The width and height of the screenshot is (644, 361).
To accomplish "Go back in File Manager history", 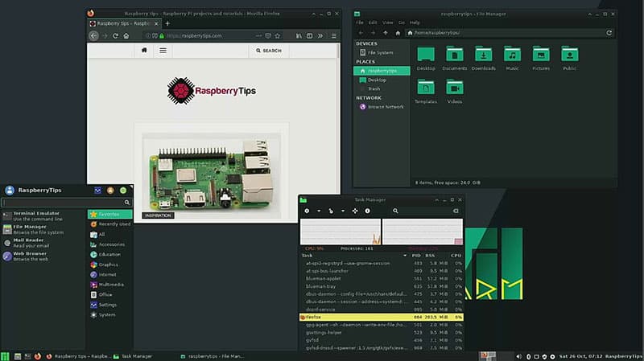I will coord(361,33).
